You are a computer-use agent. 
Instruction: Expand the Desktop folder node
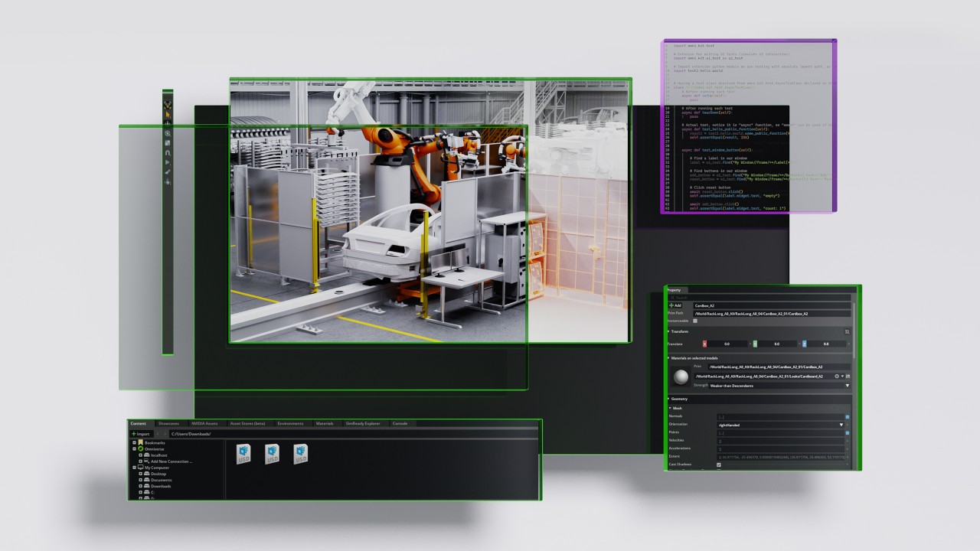tap(141, 474)
